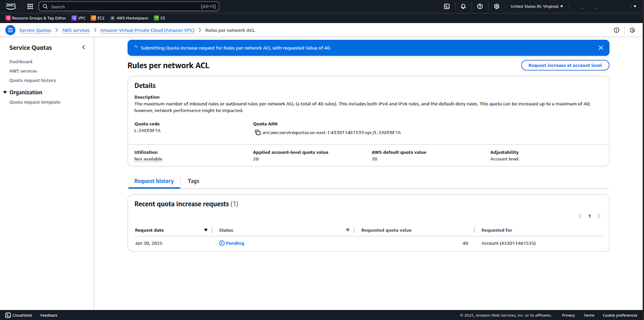Click the help question mark icon
Screen dimensions: 644x320
(480, 6)
